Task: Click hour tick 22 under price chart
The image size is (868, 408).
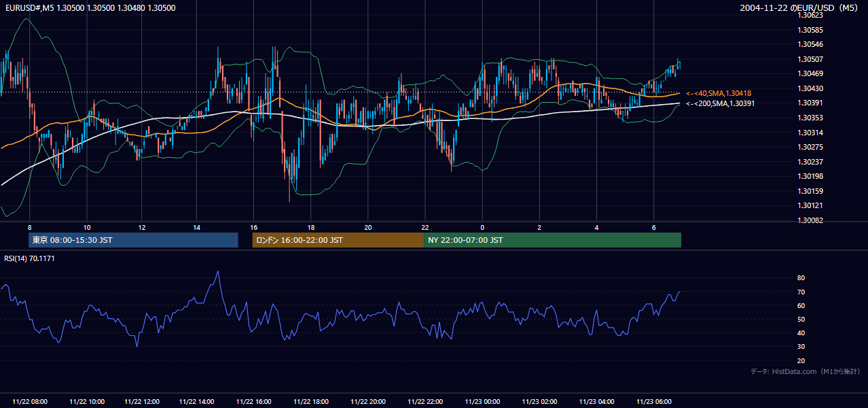Action: 425,227
